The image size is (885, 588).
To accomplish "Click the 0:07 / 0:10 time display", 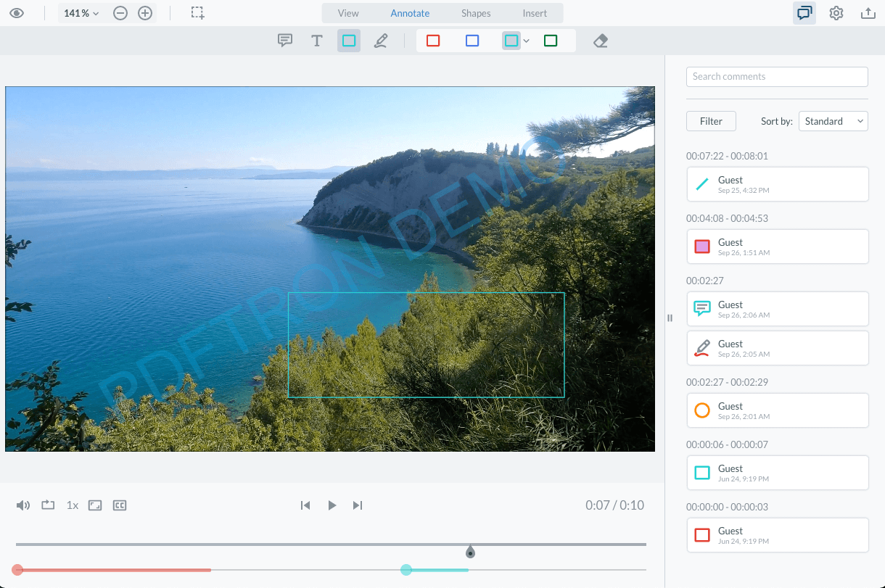I will pos(614,505).
